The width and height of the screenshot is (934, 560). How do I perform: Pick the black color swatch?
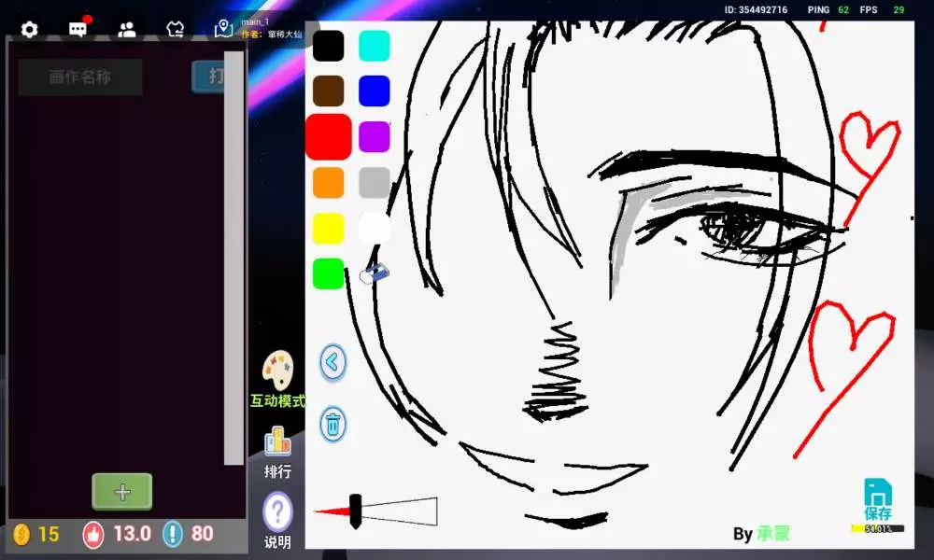point(328,46)
